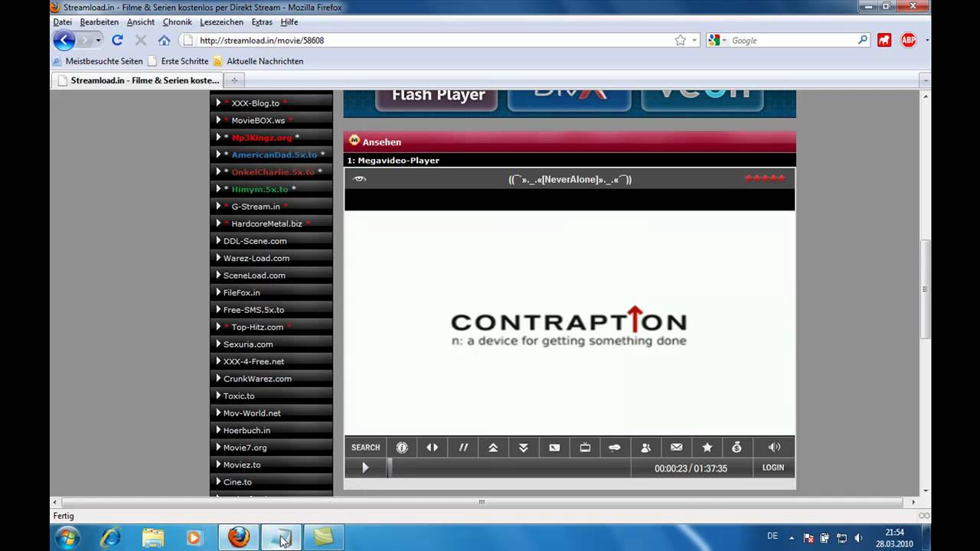Open the back history dropdown arrow

pos(98,40)
